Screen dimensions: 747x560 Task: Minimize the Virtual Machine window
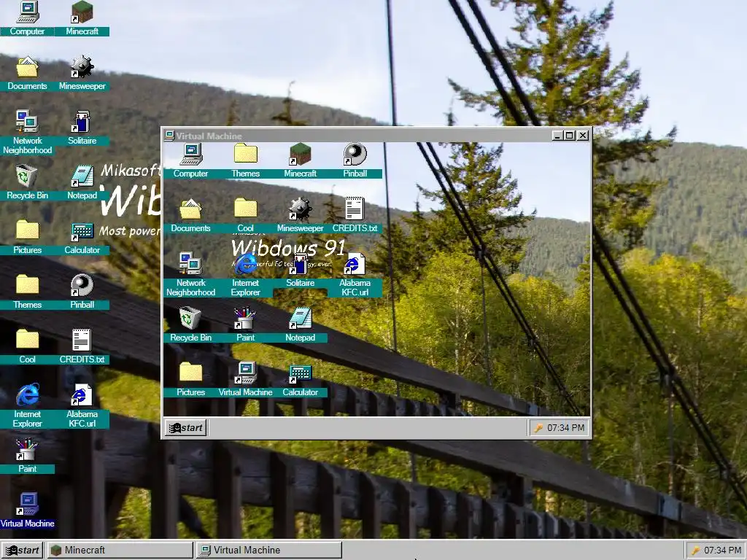[557, 136]
